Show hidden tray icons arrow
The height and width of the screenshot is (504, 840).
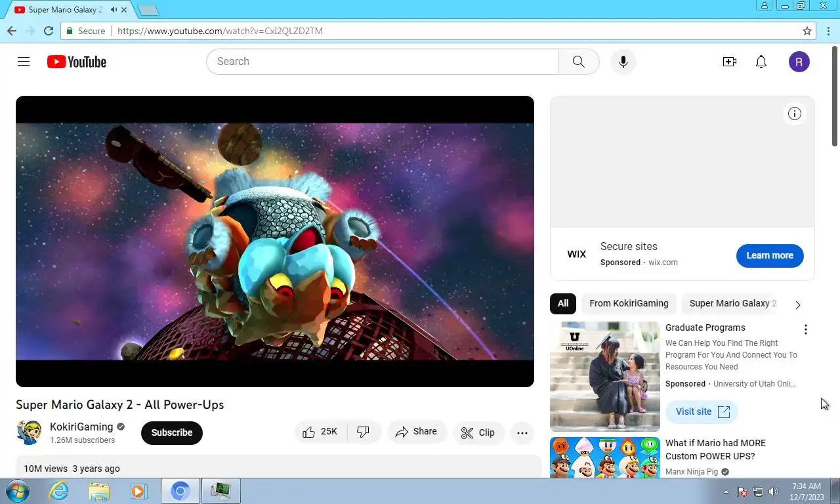coord(726,492)
